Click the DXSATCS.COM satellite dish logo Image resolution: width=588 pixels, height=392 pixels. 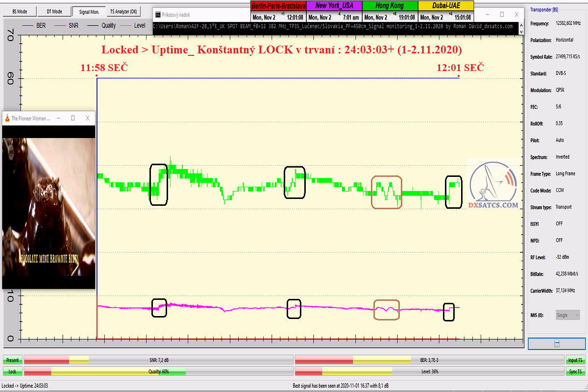click(x=492, y=184)
